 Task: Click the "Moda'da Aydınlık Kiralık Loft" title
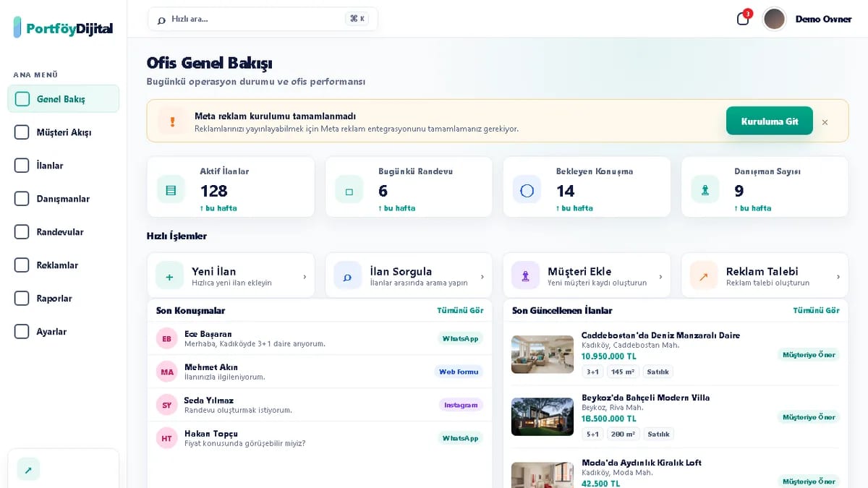pos(641,463)
